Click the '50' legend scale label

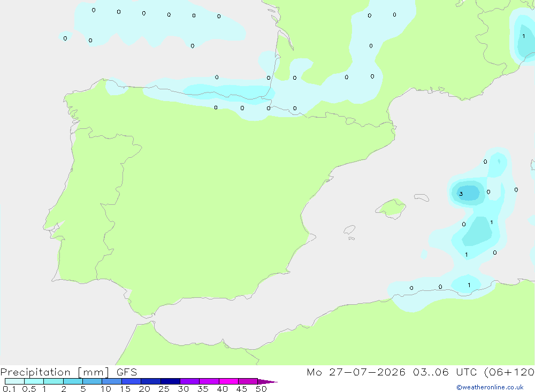[x=261, y=389]
